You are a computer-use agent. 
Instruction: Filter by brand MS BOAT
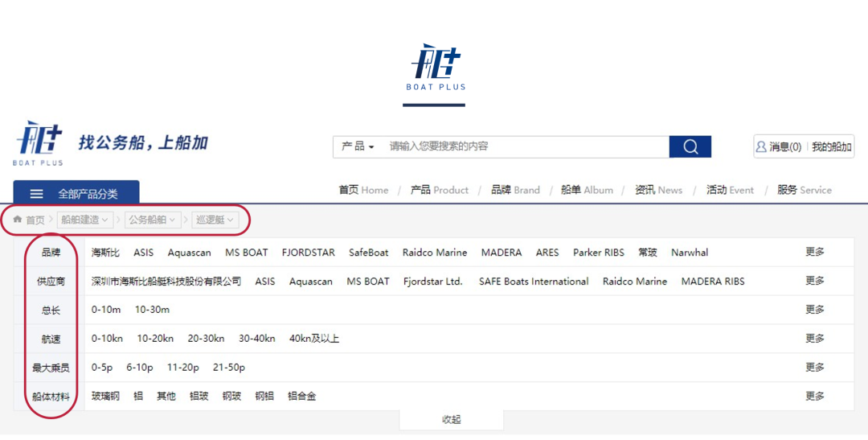tap(247, 252)
